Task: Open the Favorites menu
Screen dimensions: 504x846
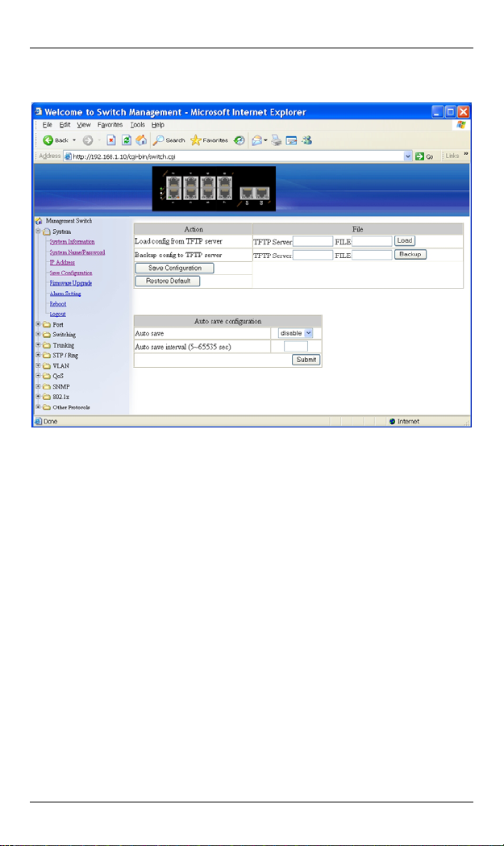Action: tap(110, 125)
